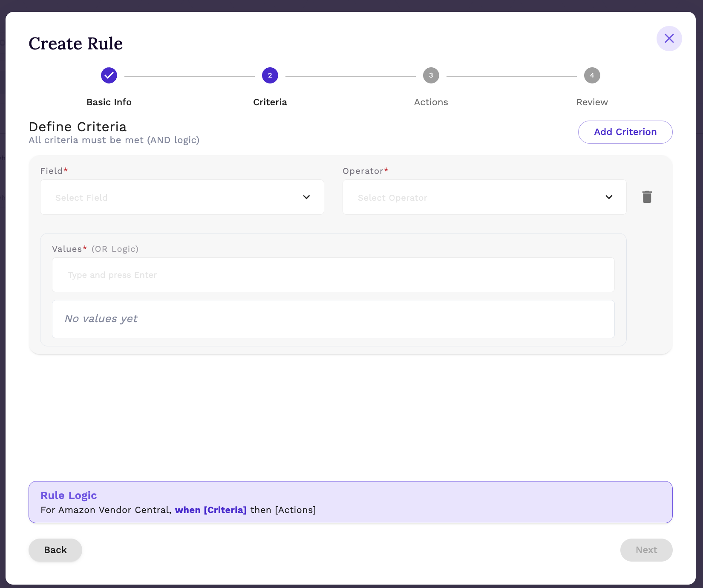Image resolution: width=703 pixels, height=588 pixels.
Task: Click the No values yet box
Action: (x=333, y=319)
